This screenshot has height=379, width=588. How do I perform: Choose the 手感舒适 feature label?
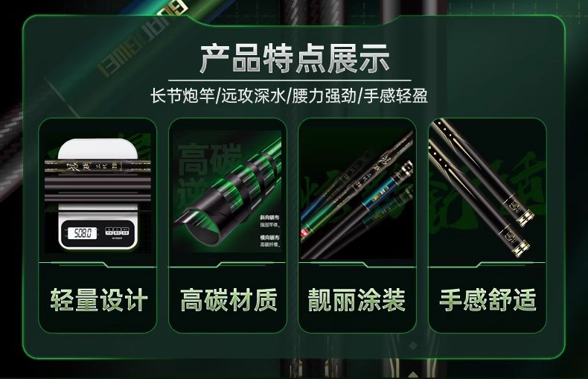487,300
